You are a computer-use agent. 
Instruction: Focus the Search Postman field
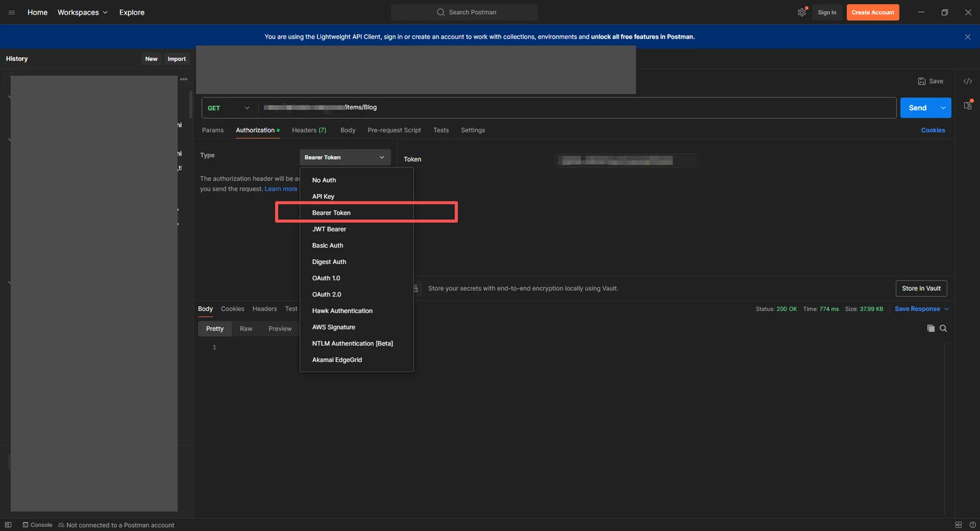(464, 12)
